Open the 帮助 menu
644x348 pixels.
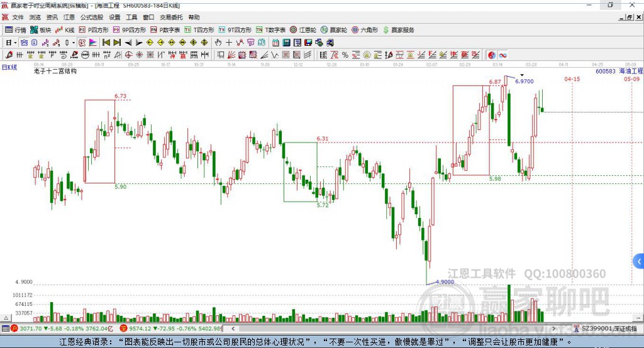point(194,17)
